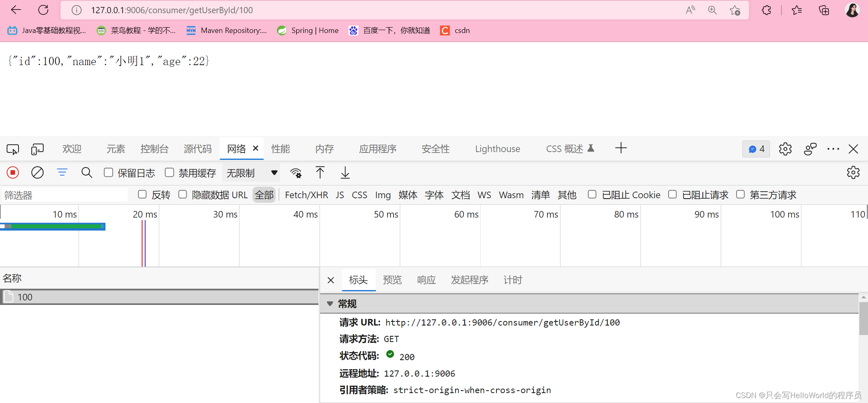Open the 内存 tab
Viewport: 868px width, 403px height.
coord(325,149)
